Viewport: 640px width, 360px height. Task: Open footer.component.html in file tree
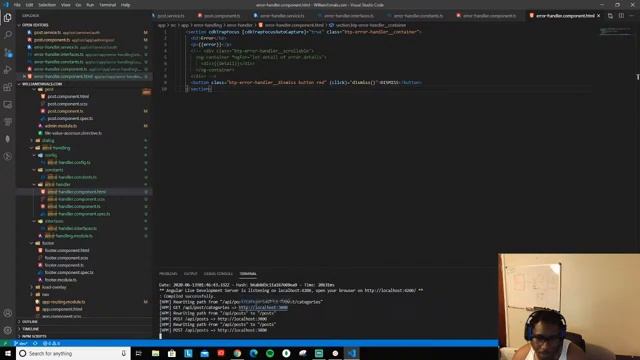point(67,251)
